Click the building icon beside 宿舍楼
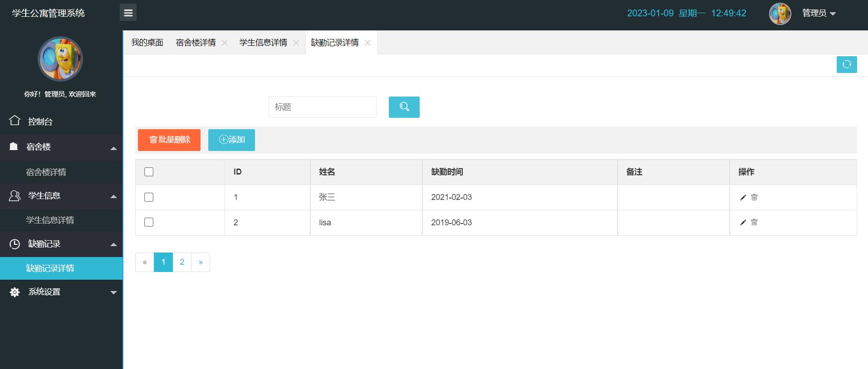This screenshot has height=369, width=868. click(14, 146)
